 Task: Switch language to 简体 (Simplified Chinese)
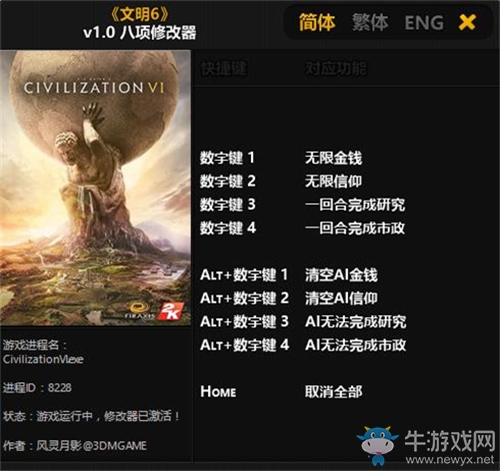tap(317, 23)
